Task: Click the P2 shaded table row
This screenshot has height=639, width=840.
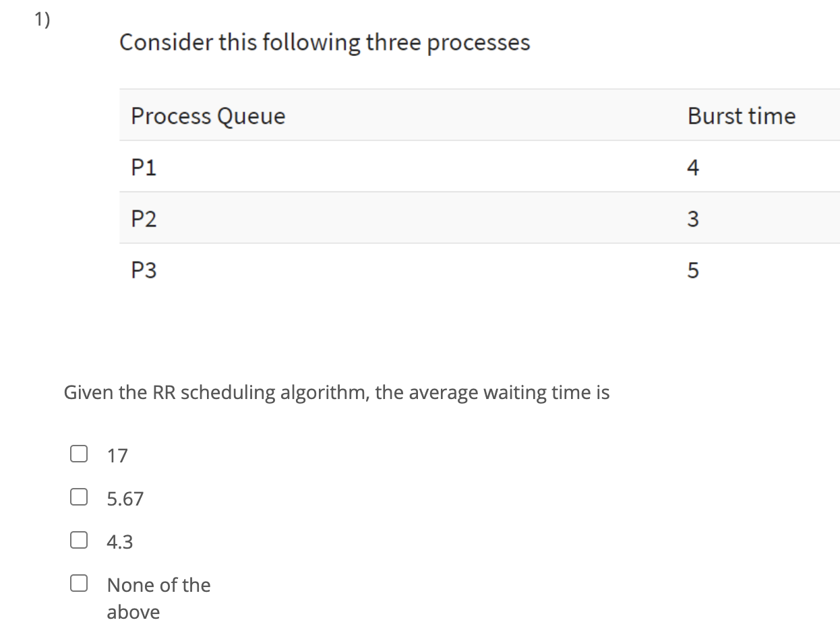Action: pos(404,218)
